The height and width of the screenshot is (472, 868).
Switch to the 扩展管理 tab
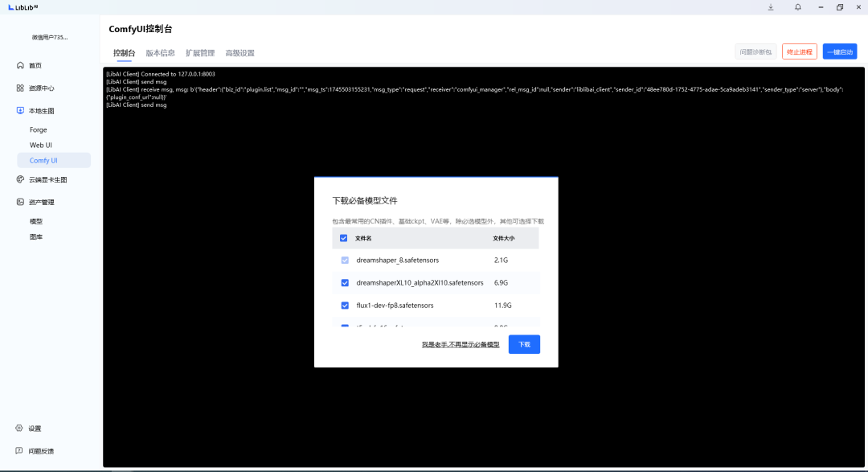pyautogui.click(x=200, y=53)
